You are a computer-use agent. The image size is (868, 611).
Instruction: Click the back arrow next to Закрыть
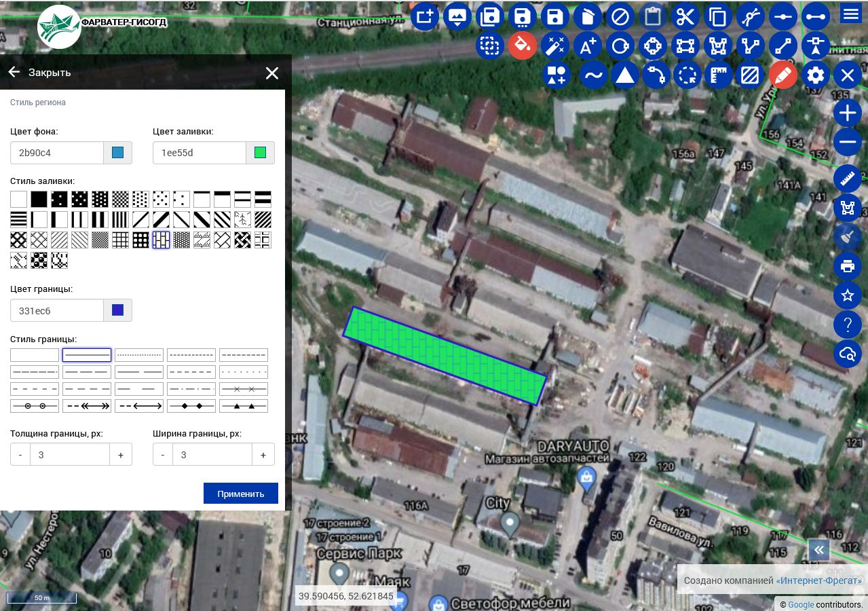point(14,72)
